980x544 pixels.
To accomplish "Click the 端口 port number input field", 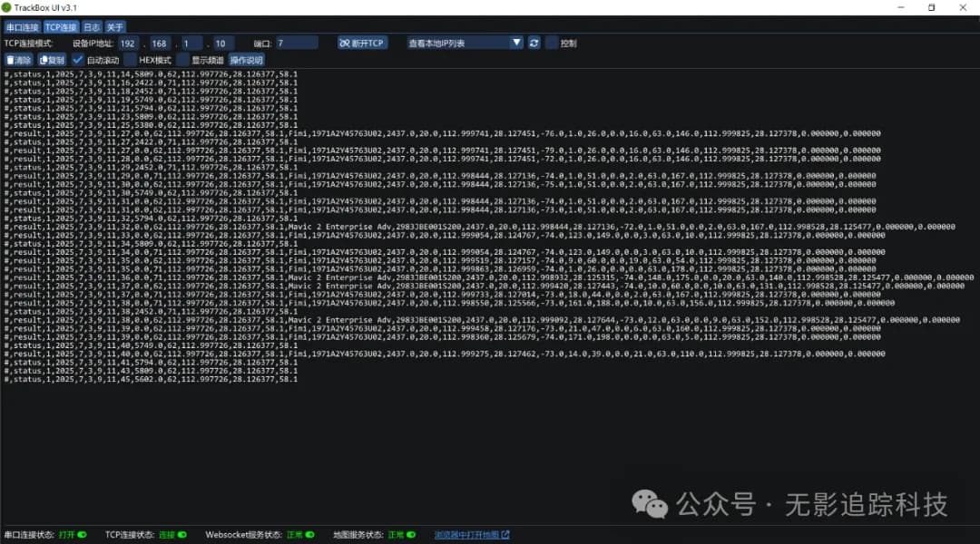I will pos(297,43).
